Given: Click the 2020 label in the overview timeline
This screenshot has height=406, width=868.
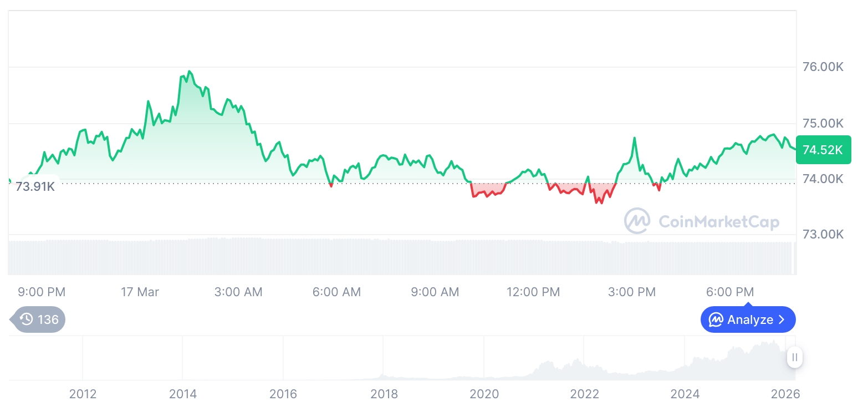Looking at the screenshot, I should tap(484, 394).
